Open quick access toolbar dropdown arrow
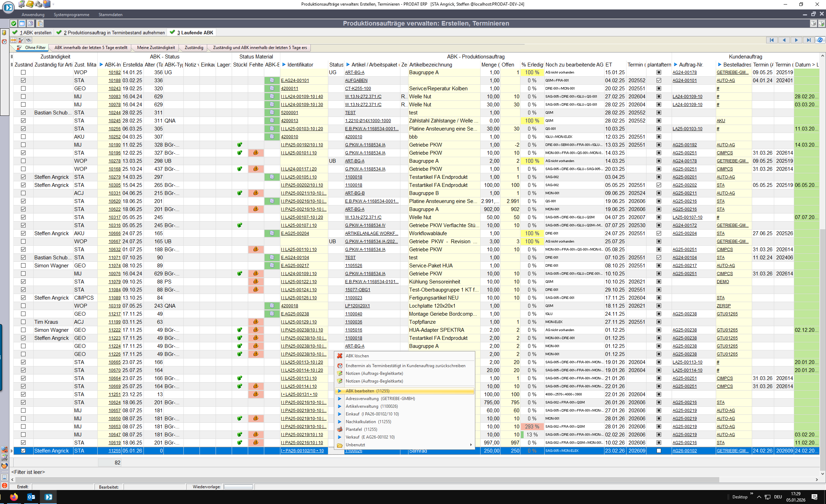 click(x=54, y=4)
